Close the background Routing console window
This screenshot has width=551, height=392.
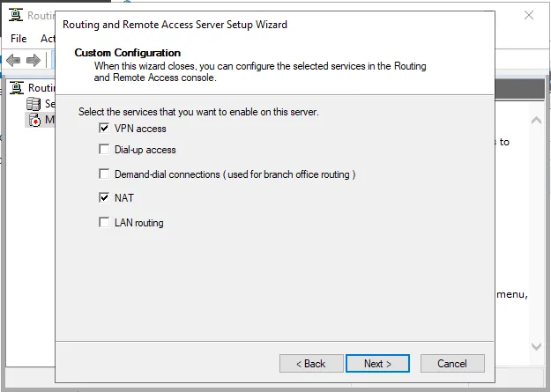point(529,15)
